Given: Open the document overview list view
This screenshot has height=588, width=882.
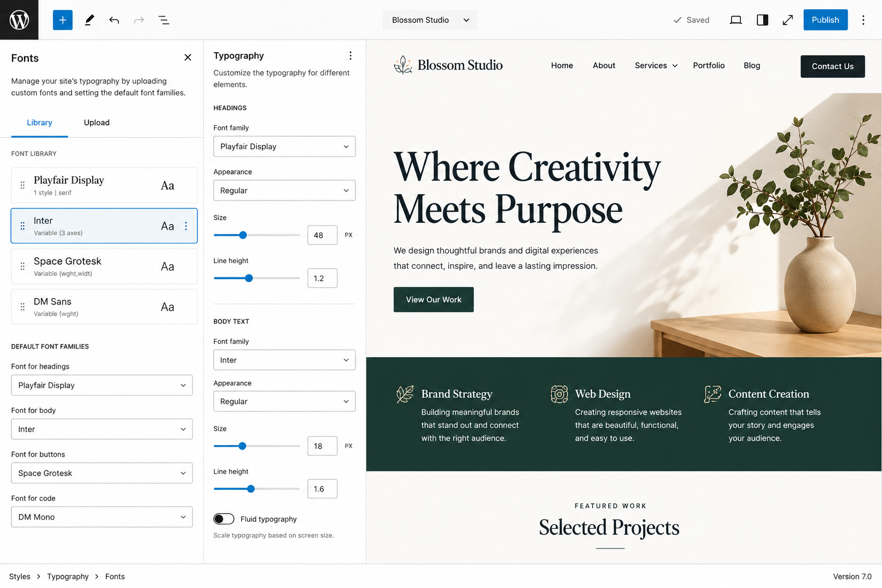Looking at the screenshot, I should (164, 20).
